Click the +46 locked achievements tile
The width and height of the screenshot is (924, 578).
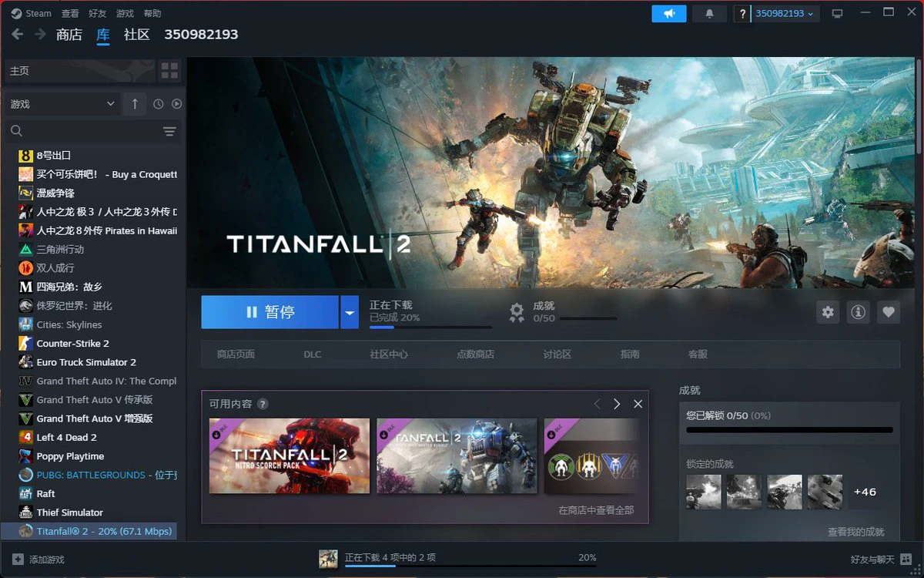point(865,492)
